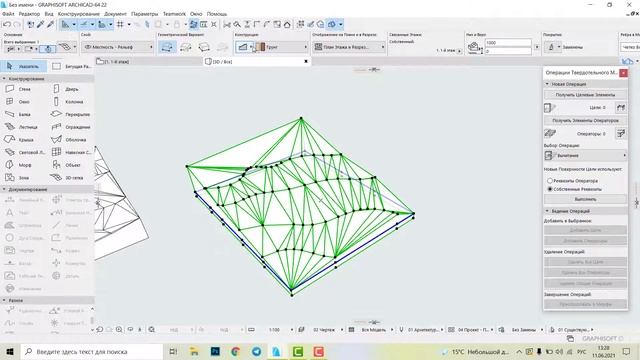
Task: Click the Выполнить button
Action: coord(585,199)
